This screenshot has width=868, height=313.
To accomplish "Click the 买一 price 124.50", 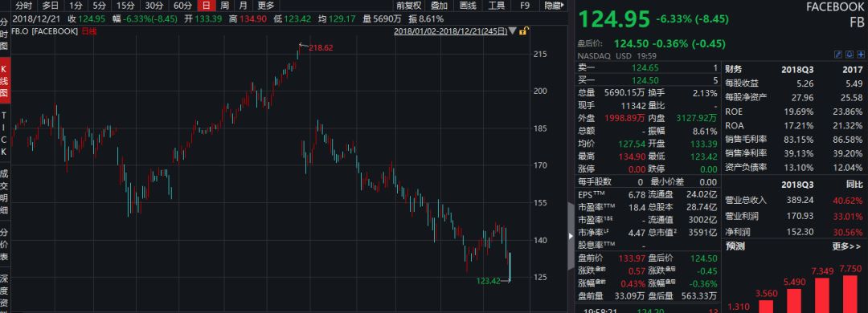I will (x=645, y=80).
